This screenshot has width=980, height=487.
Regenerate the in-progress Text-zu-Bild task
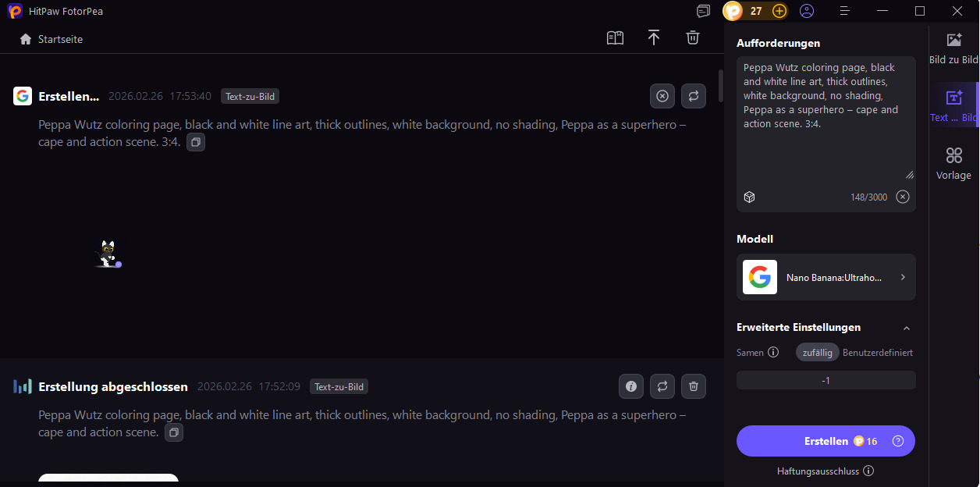point(693,96)
